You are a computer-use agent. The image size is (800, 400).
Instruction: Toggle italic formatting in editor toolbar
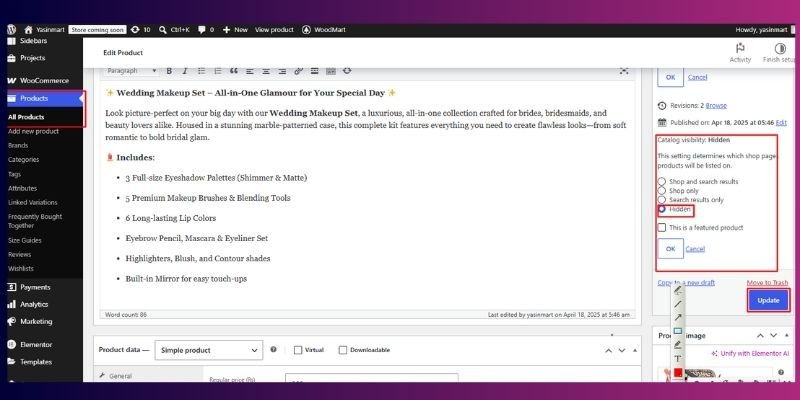(185, 71)
